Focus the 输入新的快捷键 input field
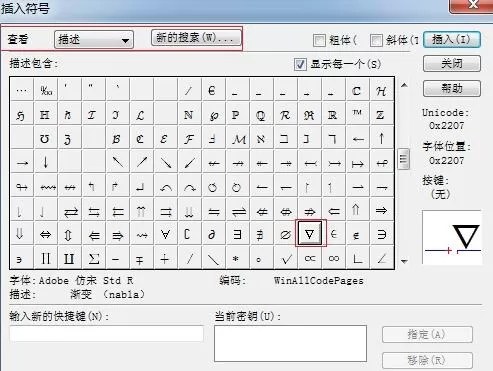 coord(106,333)
